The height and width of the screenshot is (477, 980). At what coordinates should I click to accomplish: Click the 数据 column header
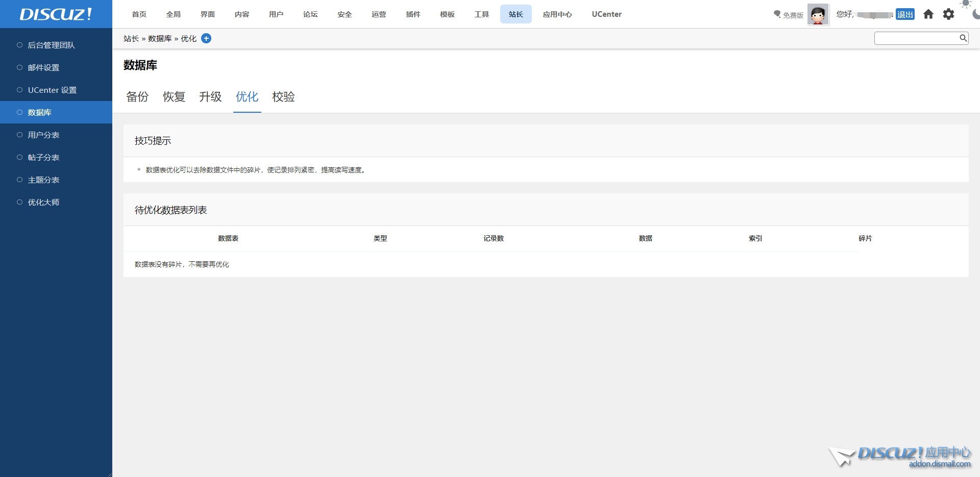646,238
